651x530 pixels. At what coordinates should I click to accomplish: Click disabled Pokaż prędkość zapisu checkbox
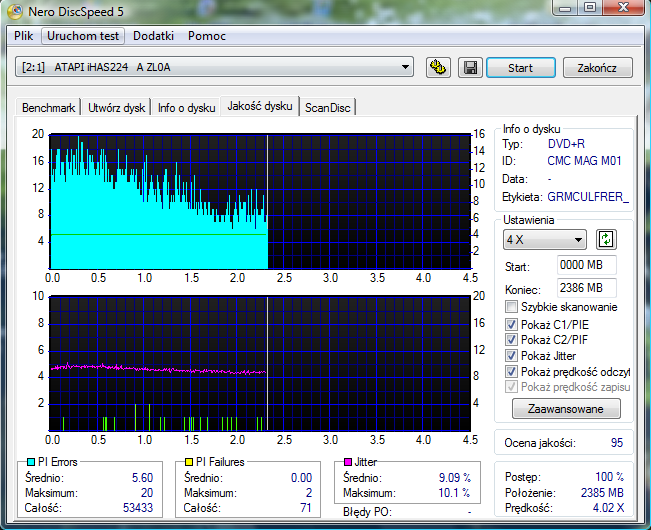pyautogui.click(x=512, y=387)
